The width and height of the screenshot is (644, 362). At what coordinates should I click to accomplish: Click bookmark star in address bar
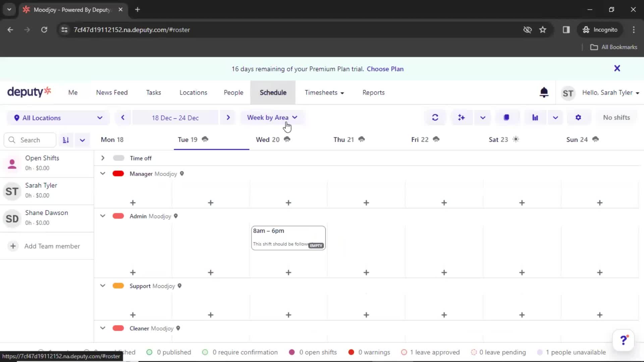coord(543,29)
